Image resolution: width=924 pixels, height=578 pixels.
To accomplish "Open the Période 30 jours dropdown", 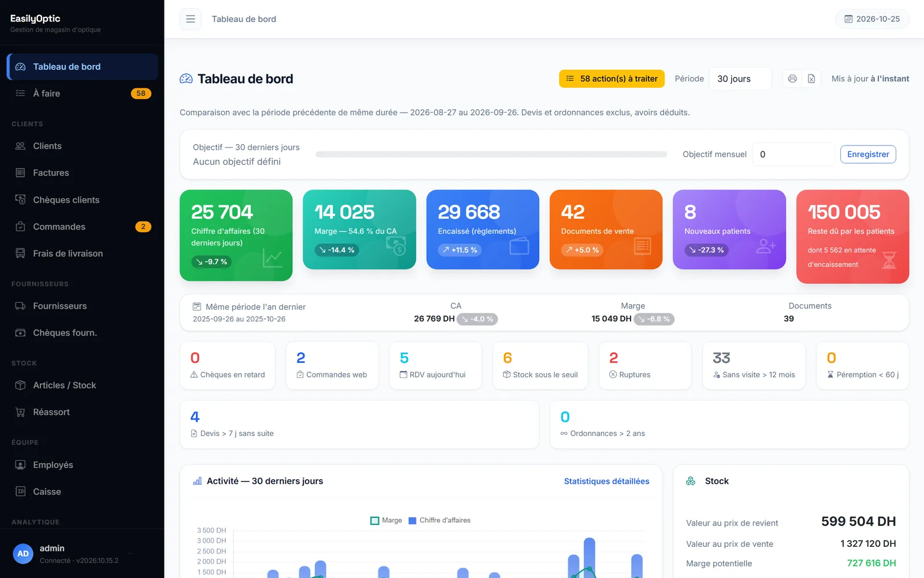I will [740, 79].
